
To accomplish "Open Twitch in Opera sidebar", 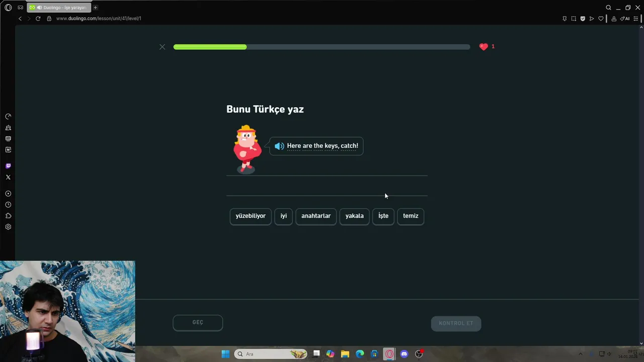I will (8, 166).
